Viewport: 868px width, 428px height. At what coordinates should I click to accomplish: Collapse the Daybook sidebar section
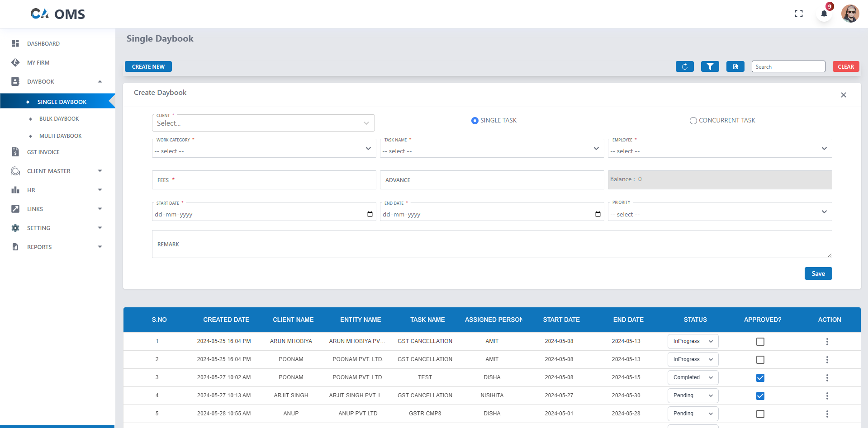(x=100, y=81)
